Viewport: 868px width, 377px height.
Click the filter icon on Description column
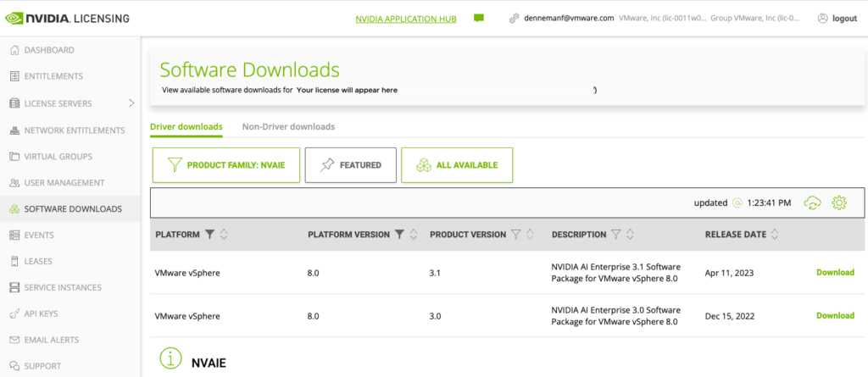tap(616, 235)
